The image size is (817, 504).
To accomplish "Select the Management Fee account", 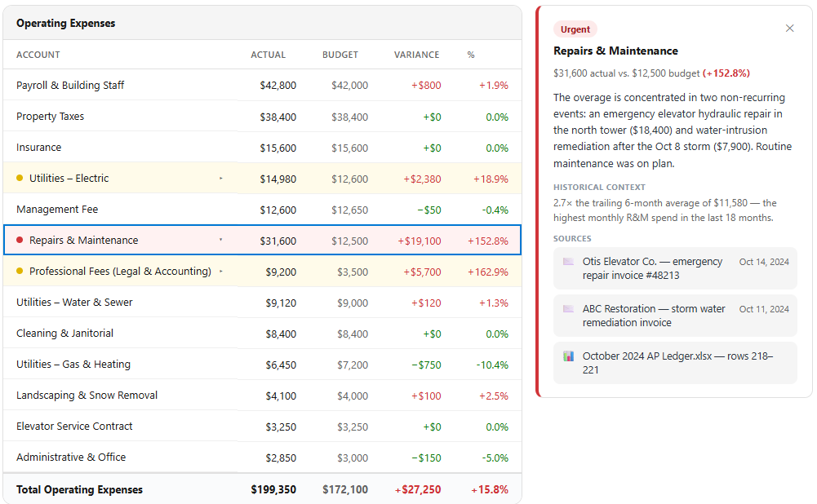I will [x=57, y=209].
